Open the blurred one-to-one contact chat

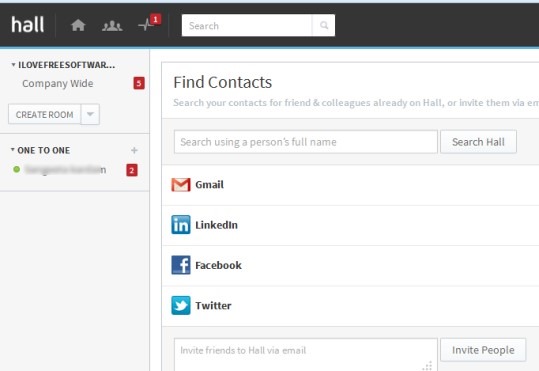(65, 170)
